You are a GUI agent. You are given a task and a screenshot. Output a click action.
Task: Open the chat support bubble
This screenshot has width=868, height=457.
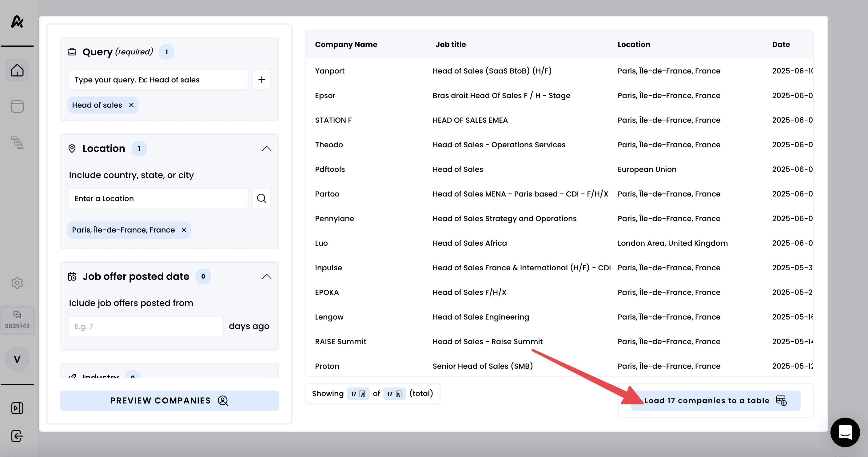[x=845, y=432]
